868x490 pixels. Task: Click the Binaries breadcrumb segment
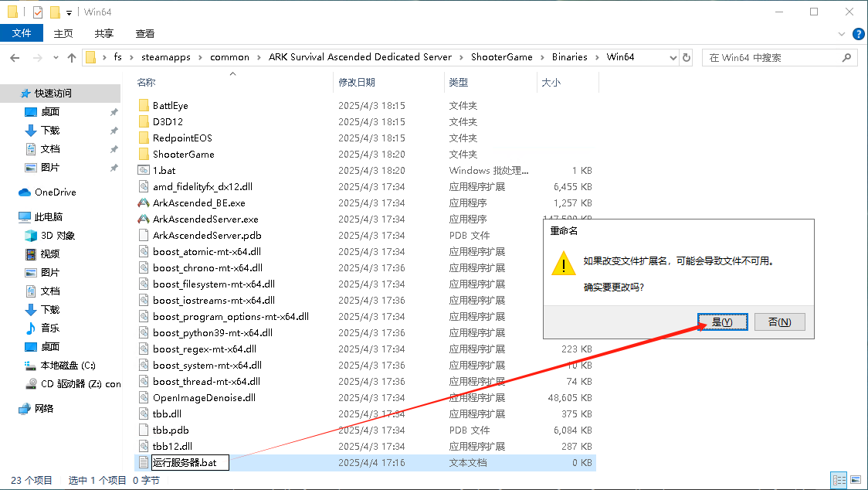[570, 57]
